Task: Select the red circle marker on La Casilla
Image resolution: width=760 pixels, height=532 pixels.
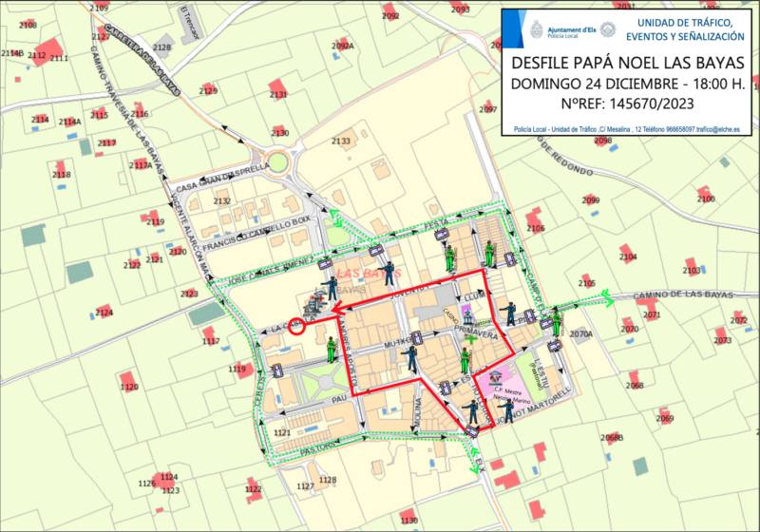Action: [x=296, y=327]
